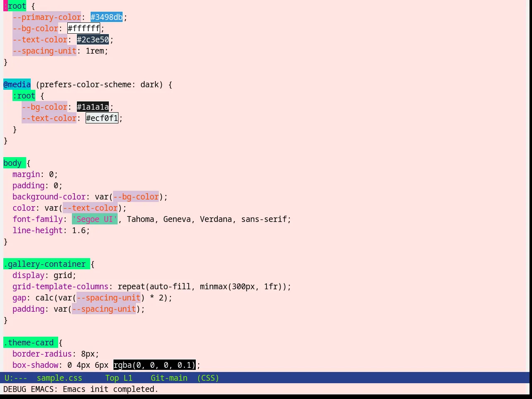Image resolution: width=532 pixels, height=399 pixels.
Task: Click the line-height property
Action: click(x=37, y=230)
